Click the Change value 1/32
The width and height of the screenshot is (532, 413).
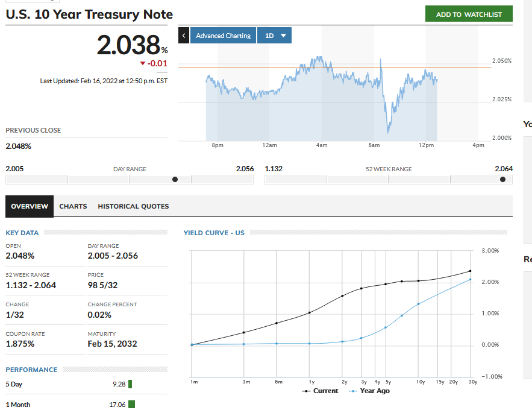coord(14,315)
